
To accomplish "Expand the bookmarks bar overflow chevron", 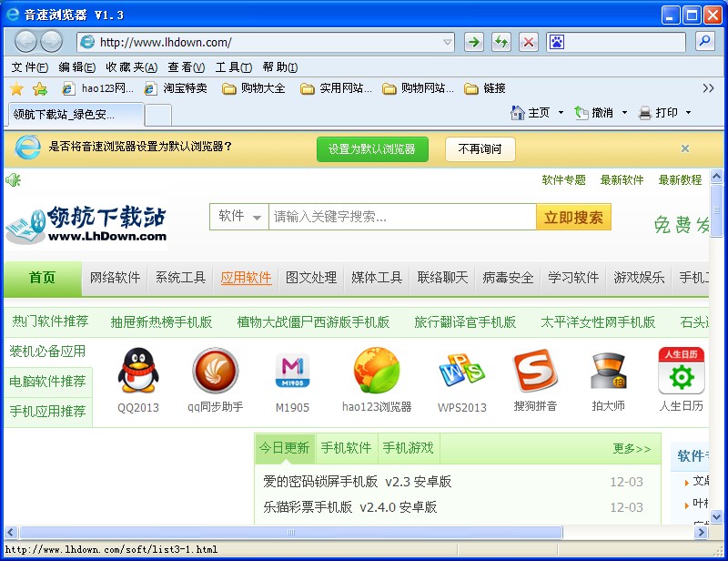I will click(708, 88).
